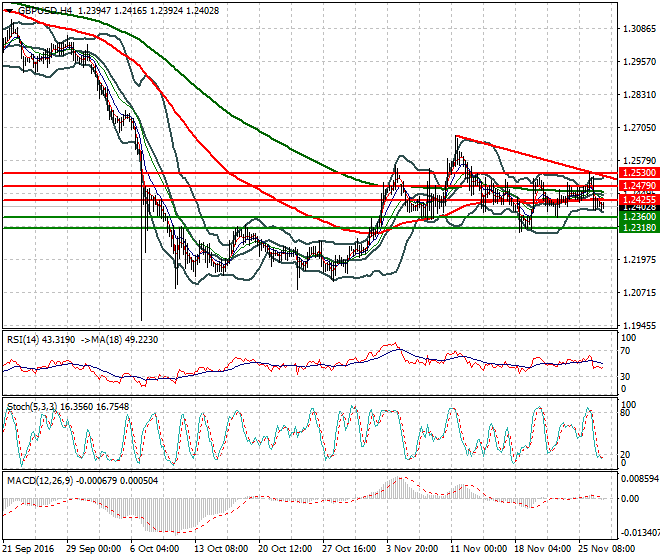The image size is (660, 560).
Task: Click the red 1.24255 level tag
Action: (639, 200)
